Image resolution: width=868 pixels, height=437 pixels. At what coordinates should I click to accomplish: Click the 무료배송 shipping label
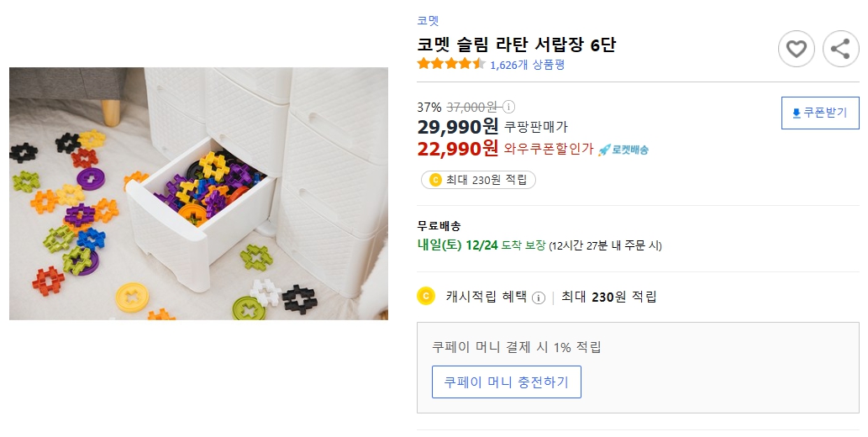point(439,226)
